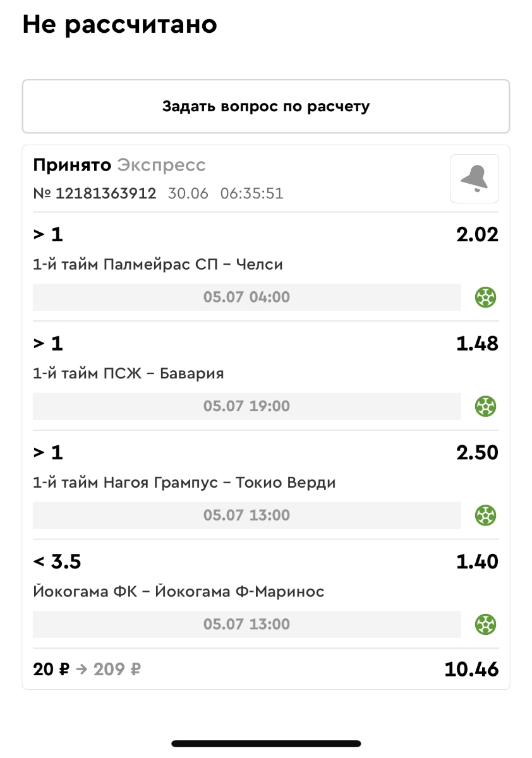
Task: Open Йокогама ФК – Йокогама Ф-Маринос match
Action: (x=178, y=592)
